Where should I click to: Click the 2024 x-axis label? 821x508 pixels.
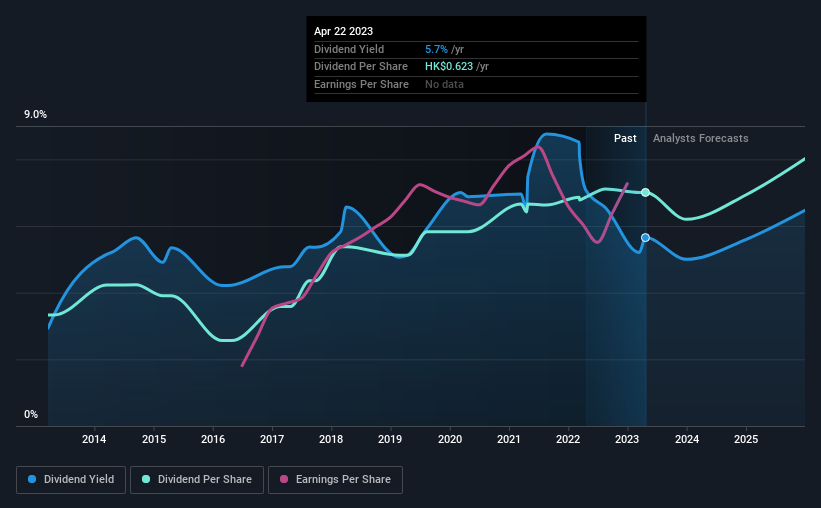point(687,439)
